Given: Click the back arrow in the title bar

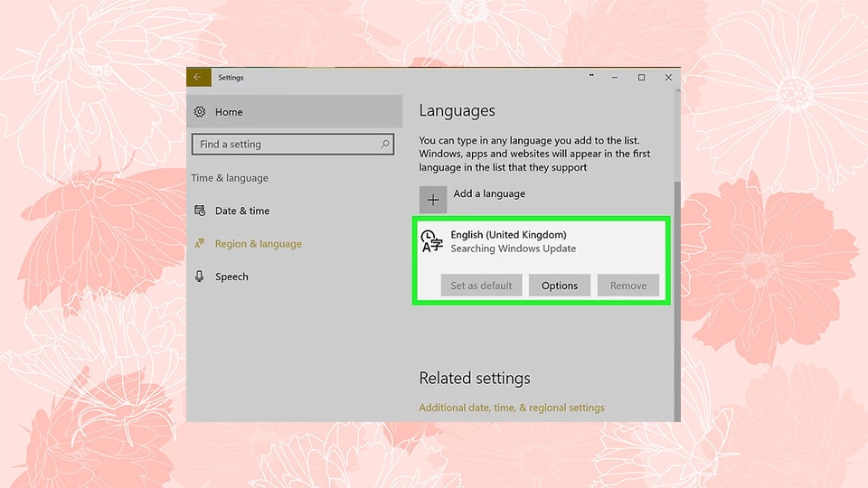Looking at the screenshot, I should [x=198, y=78].
